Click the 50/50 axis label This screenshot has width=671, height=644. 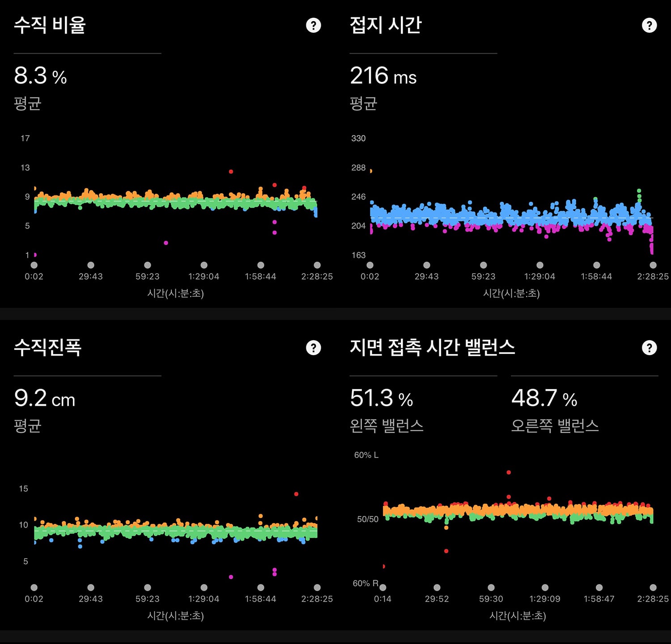tap(368, 519)
